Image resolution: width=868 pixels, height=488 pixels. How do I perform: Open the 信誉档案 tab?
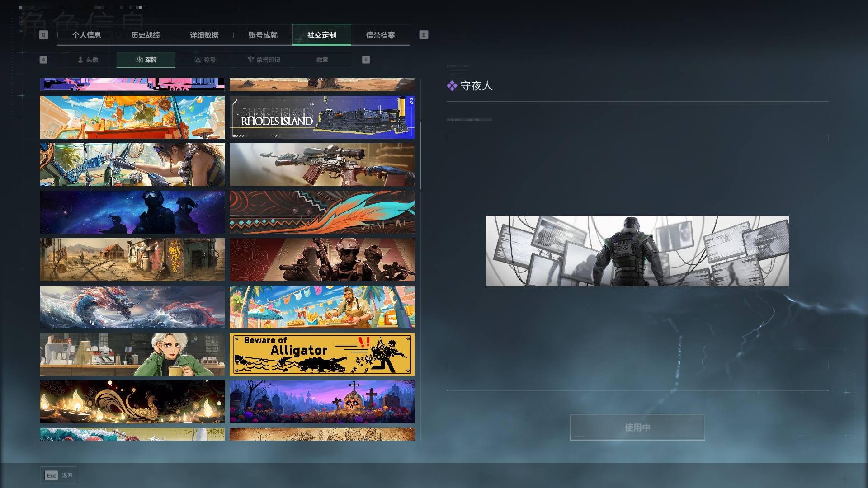coord(381,35)
